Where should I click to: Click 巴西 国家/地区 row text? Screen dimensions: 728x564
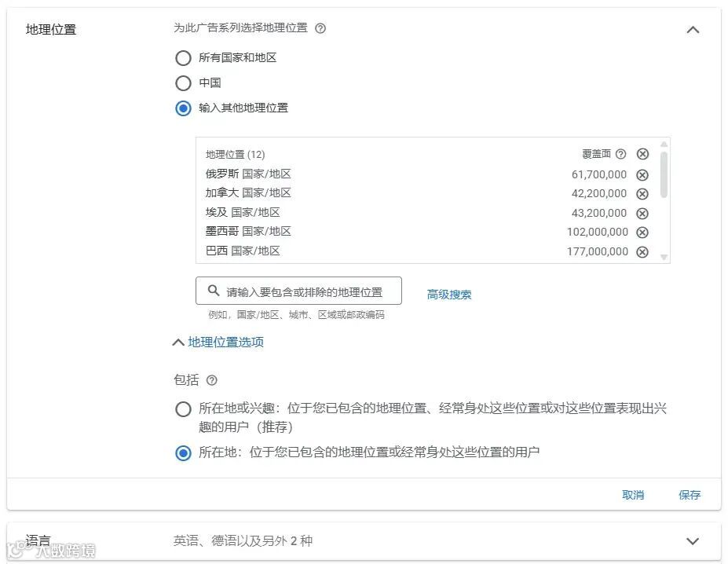tap(243, 251)
